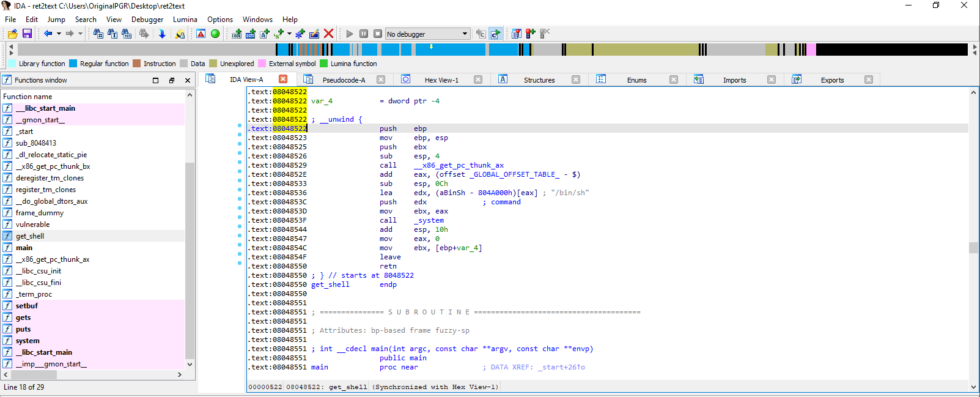Click the open file folder icon
This screenshot has width=980, height=397.
pos(12,34)
